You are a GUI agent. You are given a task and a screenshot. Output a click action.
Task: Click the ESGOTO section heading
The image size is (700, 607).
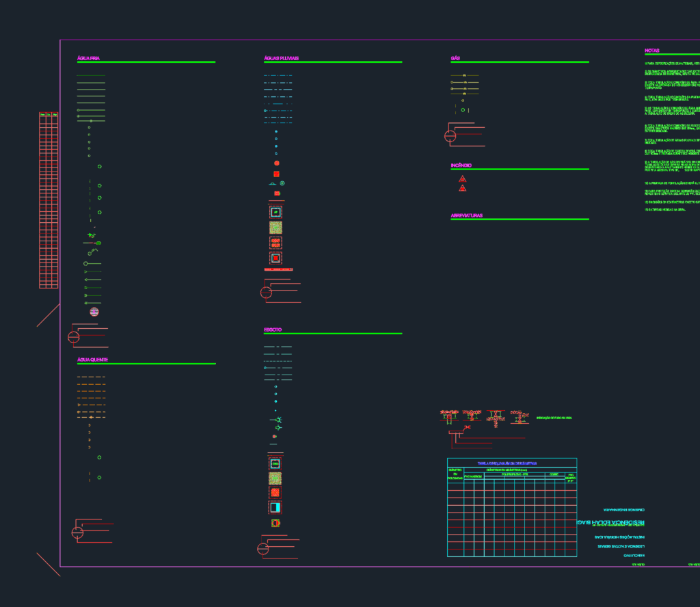[x=273, y=330]
